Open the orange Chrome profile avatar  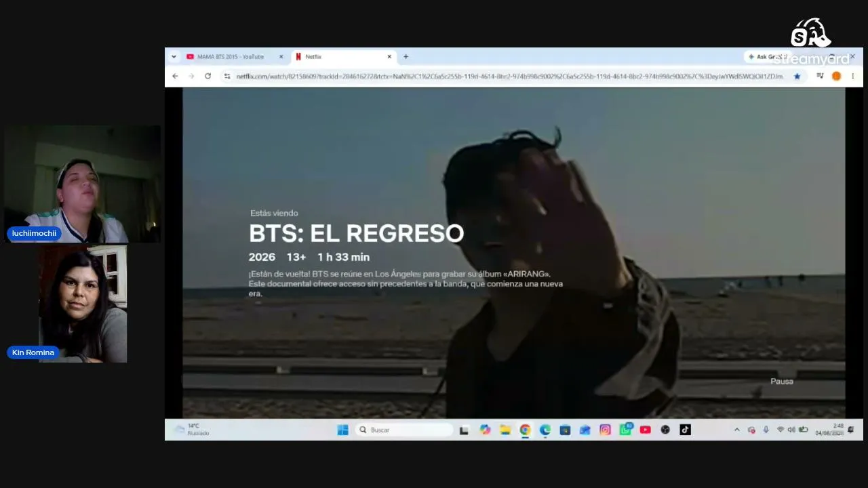[x=836, y=76]
